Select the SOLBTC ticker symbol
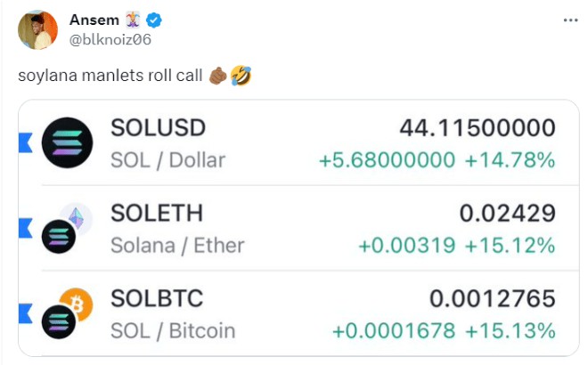 click(157, 298)
